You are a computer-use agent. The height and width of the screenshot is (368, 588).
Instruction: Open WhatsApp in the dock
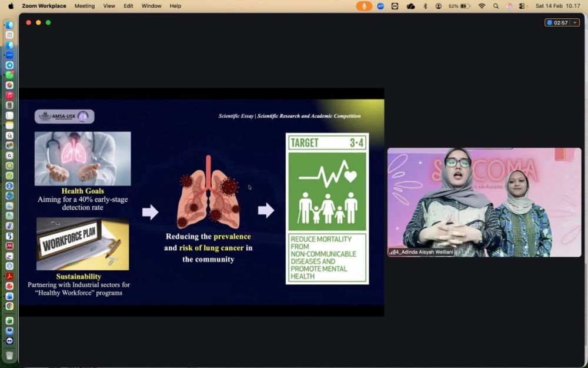(x=9, y=75)
